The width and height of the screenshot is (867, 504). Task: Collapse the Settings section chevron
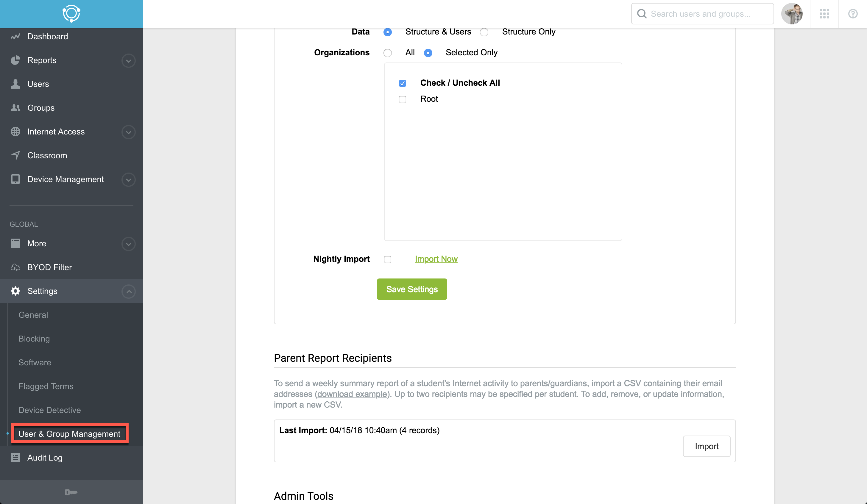coord(128,292)
